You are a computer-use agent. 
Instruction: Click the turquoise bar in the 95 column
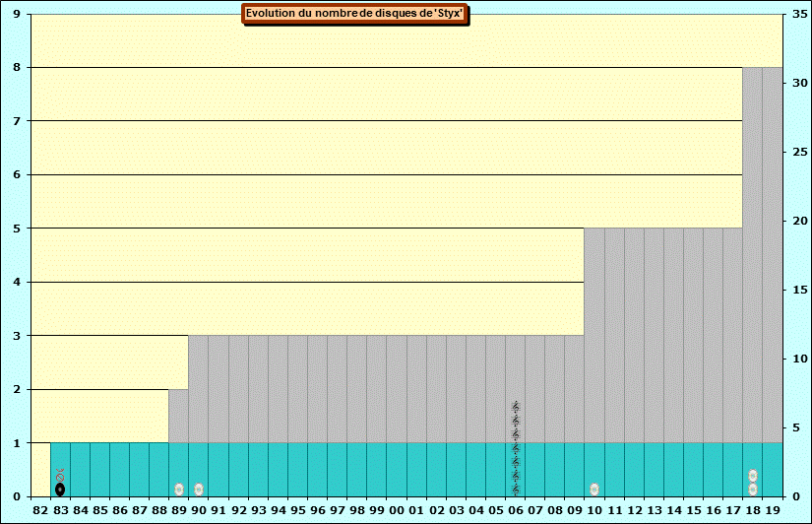[x=297, y=469]
